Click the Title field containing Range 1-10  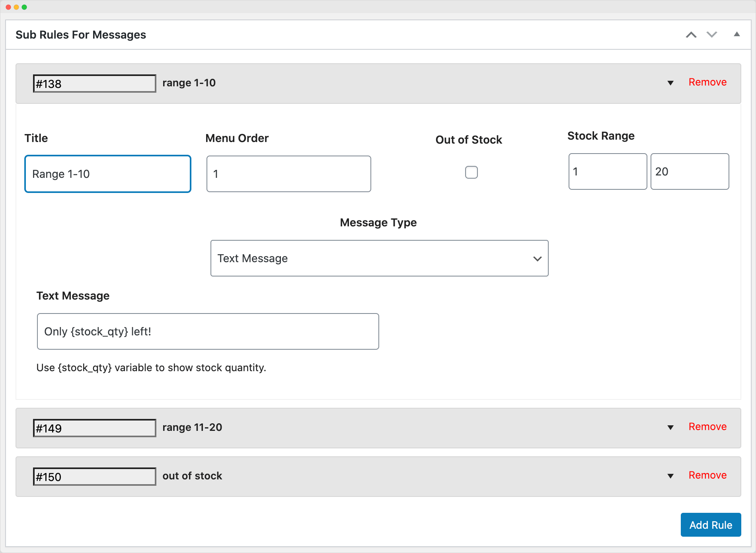[x=107, y=174]
